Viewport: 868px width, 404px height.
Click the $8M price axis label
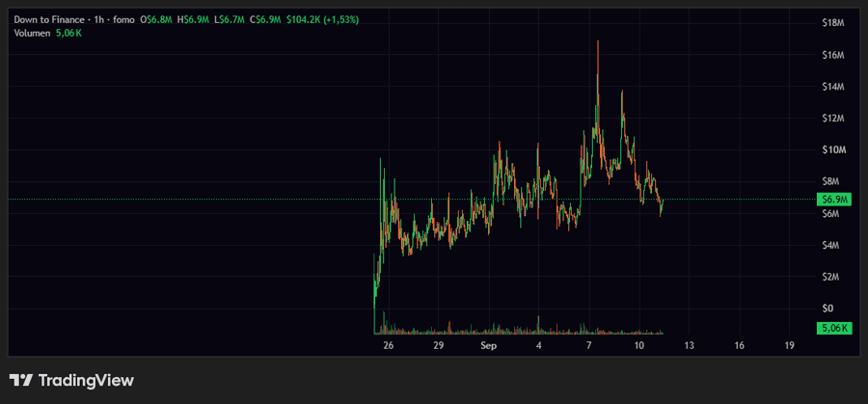click(x=833, y=181)
